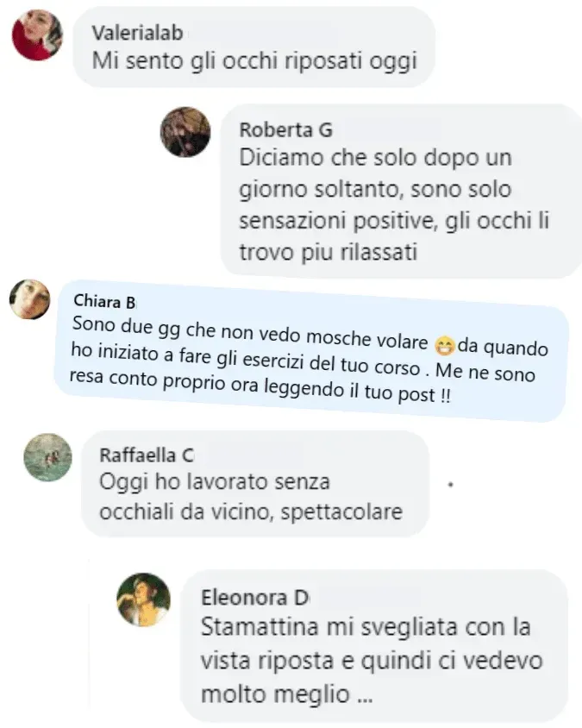
Task: Click the words 'trovo piu rilassati'
Action: [329, 253]
